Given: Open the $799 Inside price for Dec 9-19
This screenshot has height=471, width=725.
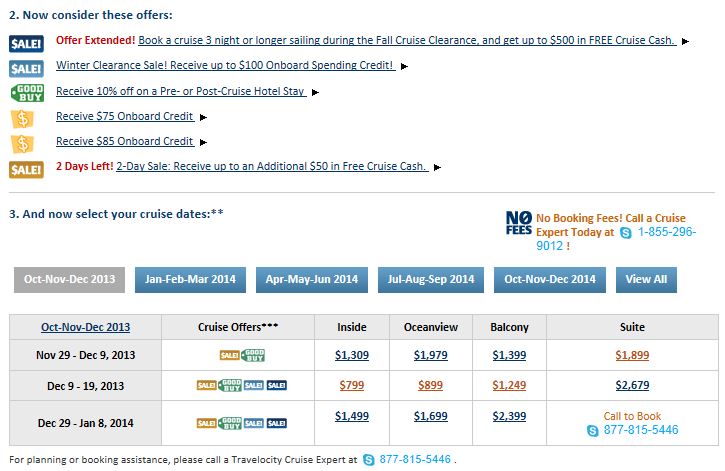Looking at the screenshot, I should pyautogui.click(x=352, y=385).
